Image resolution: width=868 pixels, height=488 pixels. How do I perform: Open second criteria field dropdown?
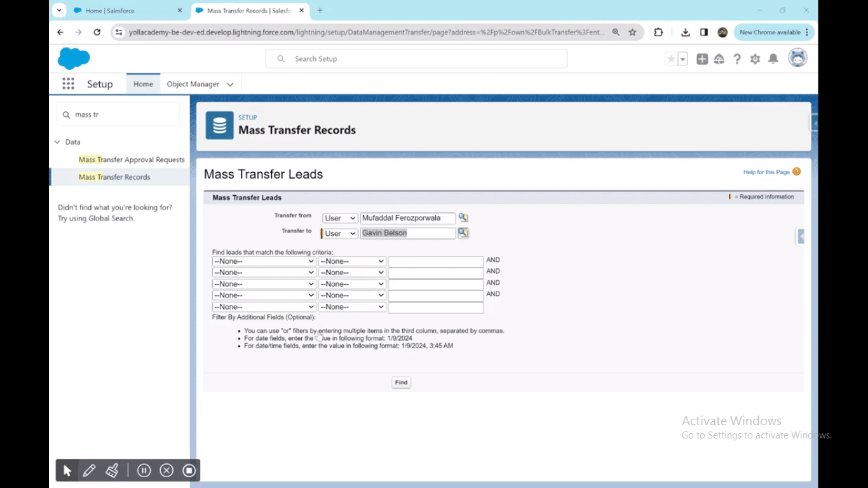click(264, 273)
